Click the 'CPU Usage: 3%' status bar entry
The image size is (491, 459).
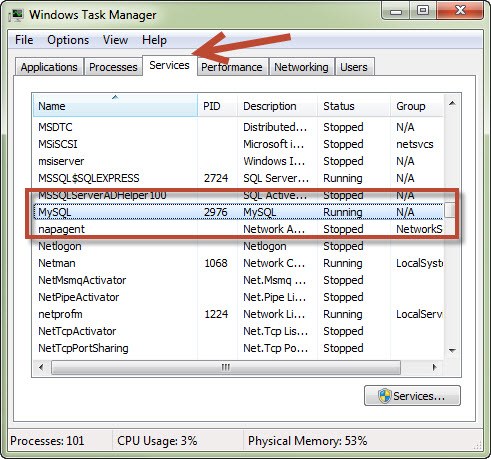coord(157,441)
